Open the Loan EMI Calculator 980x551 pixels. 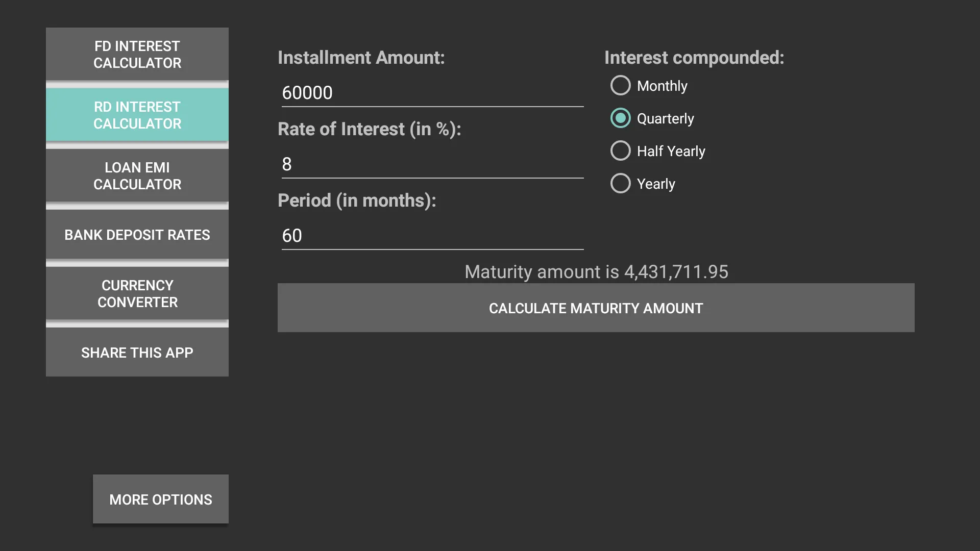click(137, 176)
